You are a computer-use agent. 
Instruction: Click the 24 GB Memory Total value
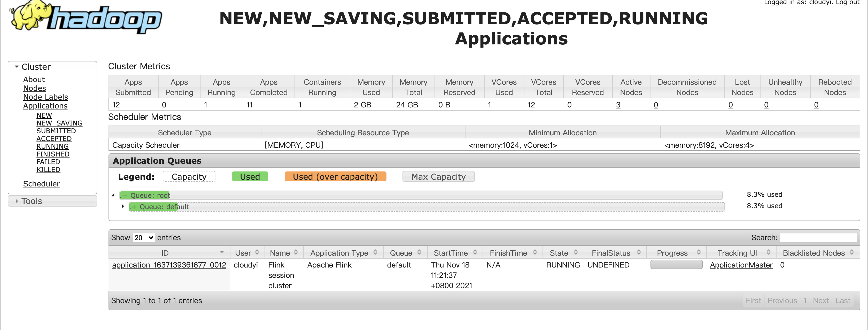tap(407, 105)
